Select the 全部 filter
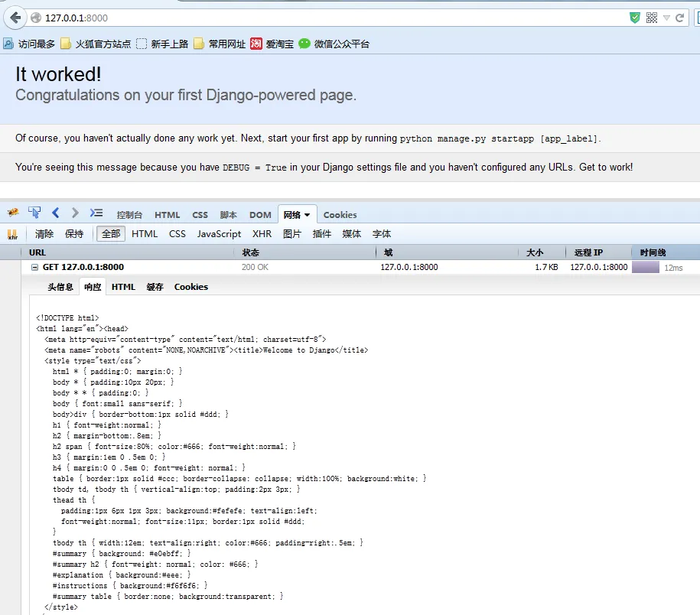 coord(111,234)
